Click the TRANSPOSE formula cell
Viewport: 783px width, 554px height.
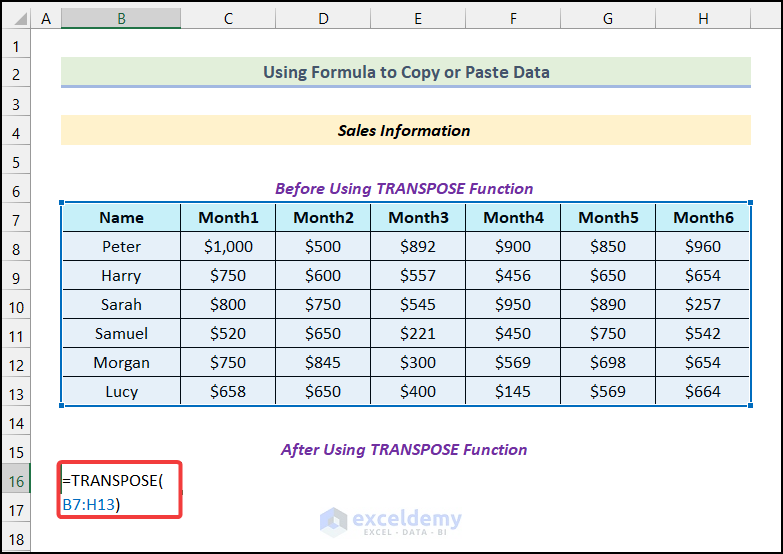click(x=121, y=489)
